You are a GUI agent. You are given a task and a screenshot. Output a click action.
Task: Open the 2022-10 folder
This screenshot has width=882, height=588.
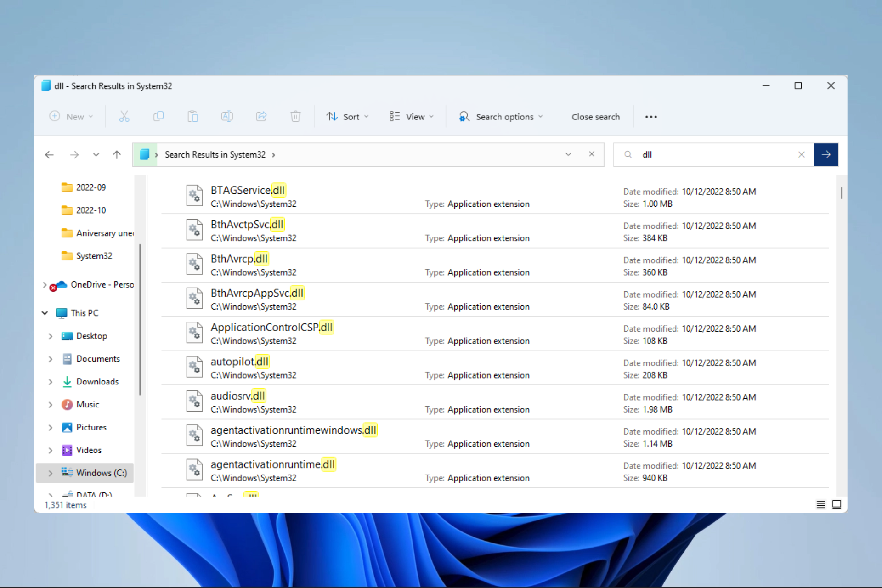pyautogui.click(x=91, y=210)
